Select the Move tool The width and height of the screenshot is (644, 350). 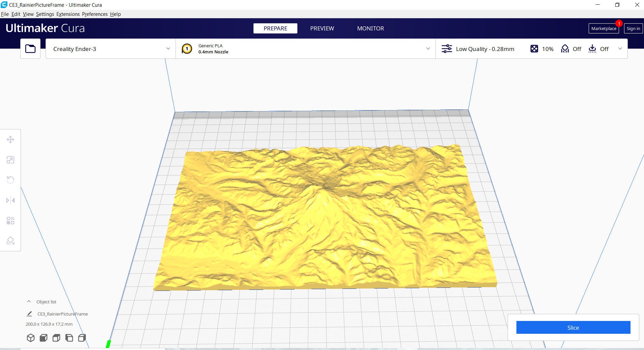[x=10, y=140]
